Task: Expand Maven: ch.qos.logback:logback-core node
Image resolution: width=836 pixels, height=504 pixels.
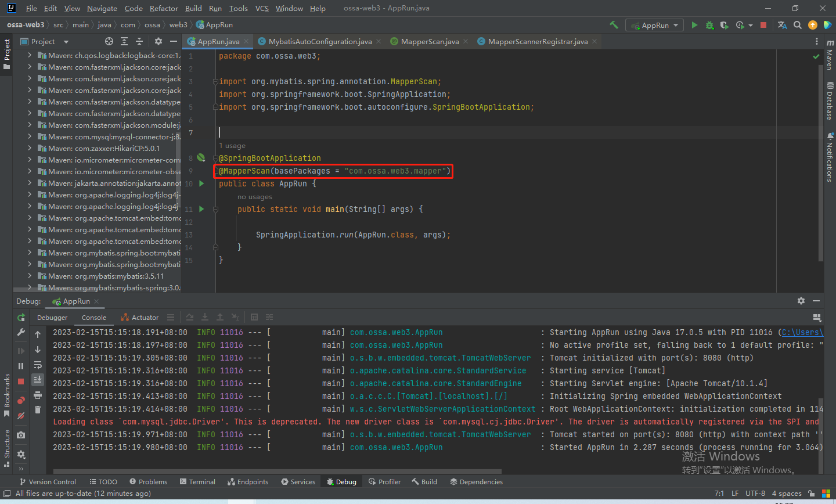Action: (30, 55)
